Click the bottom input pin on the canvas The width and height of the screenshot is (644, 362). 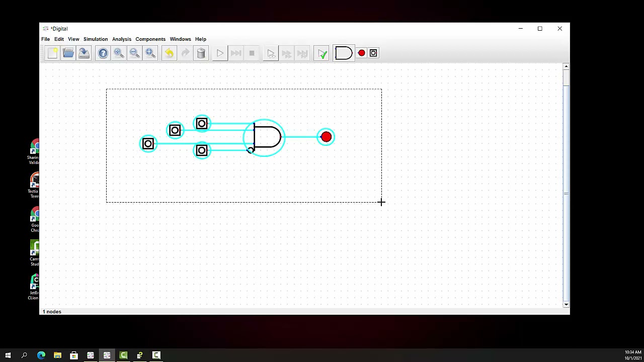pos(202,150)
